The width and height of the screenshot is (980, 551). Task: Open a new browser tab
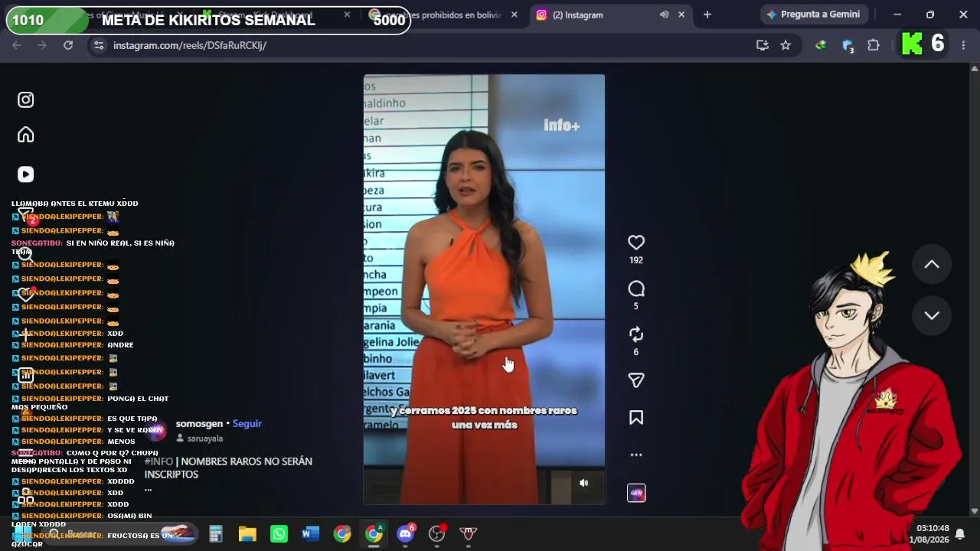coord(707,15)
